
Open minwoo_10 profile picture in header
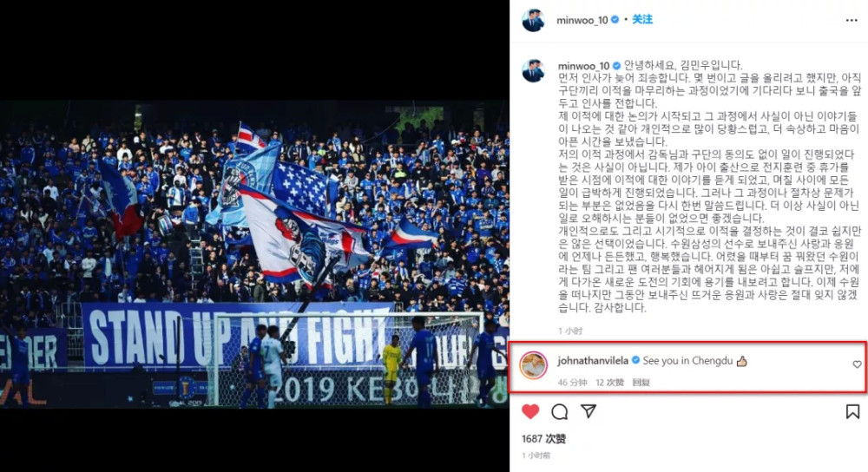(x=533, y=21)
